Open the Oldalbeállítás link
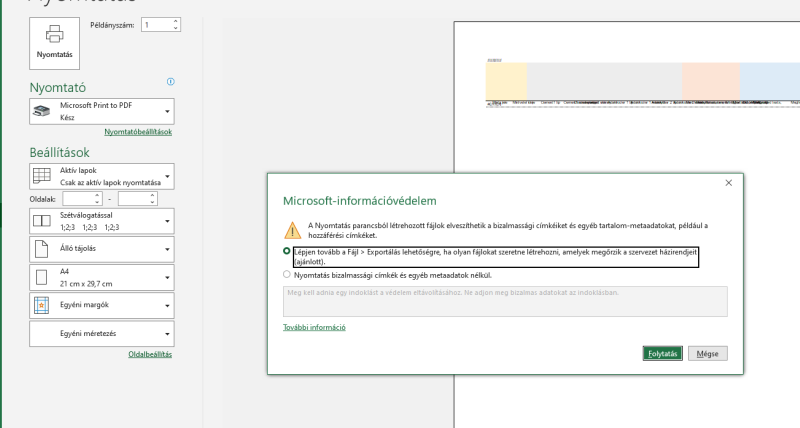The image size is (800, 428). click(x=150, y=354)
